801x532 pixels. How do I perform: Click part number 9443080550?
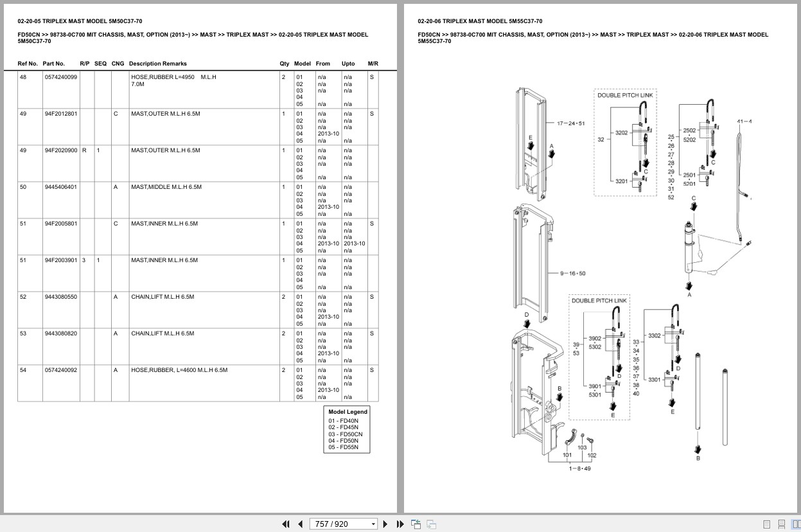click(61, 297)
